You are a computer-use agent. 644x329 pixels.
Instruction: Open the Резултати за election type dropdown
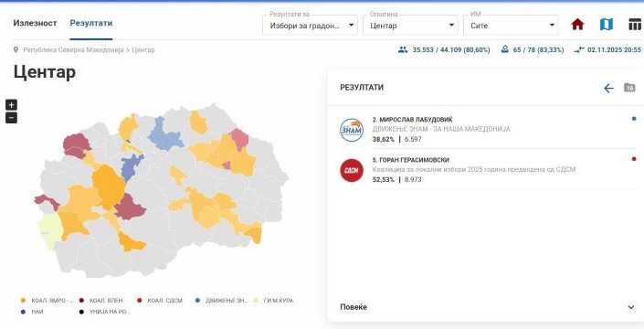click(310, 26)
